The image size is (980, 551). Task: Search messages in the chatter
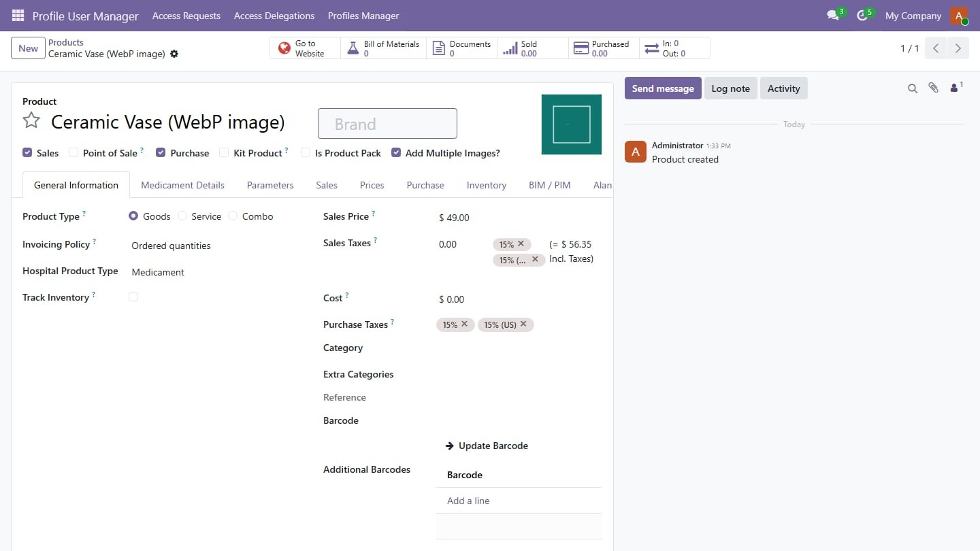point(913,88)
